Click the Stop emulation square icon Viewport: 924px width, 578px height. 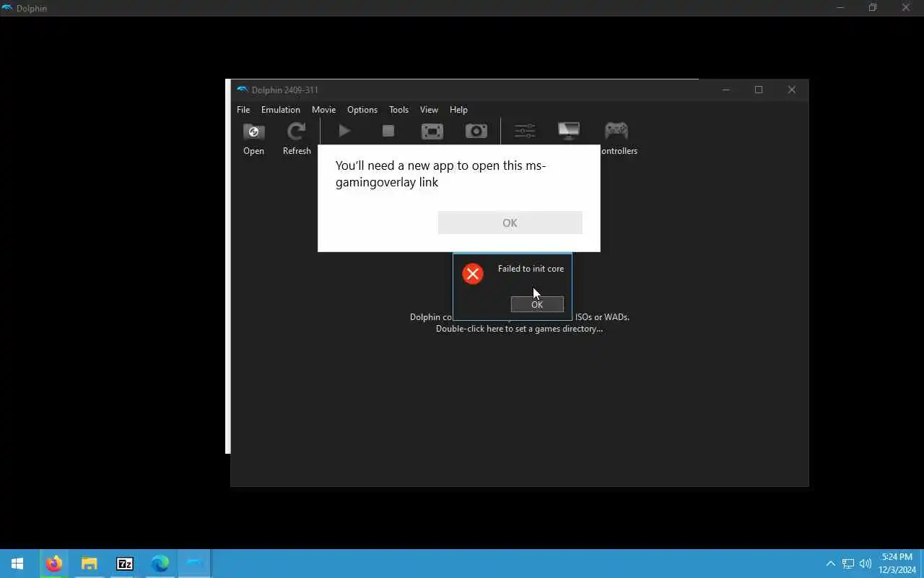click(388, 131)
